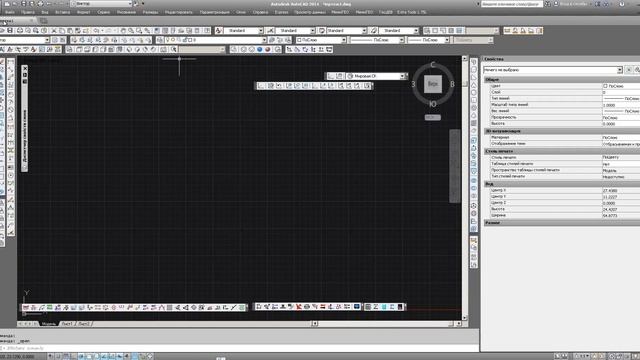Screen dimensions: 640x360
Task: Open the Мировая СК coordinate system dropdown
Action: pos(376,76)
